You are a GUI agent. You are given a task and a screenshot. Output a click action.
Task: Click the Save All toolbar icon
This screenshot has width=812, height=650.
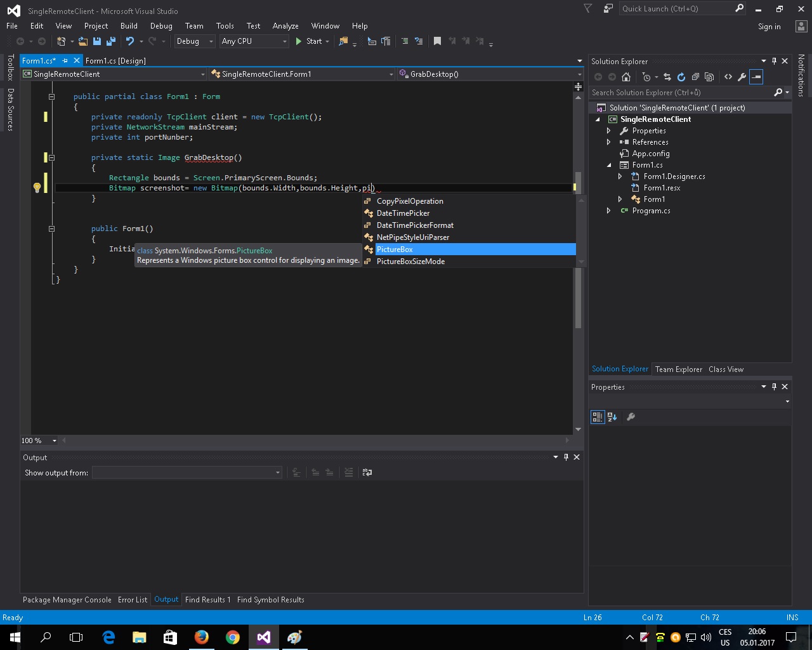click(x=111, y=41)
